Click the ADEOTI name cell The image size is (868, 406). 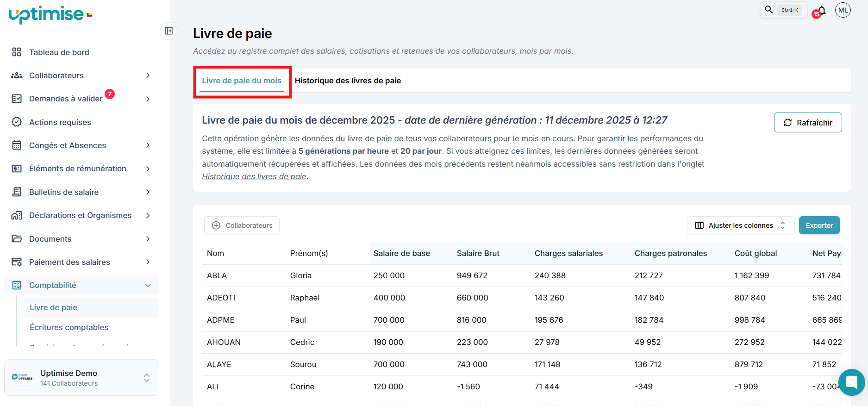click(221, 298)
